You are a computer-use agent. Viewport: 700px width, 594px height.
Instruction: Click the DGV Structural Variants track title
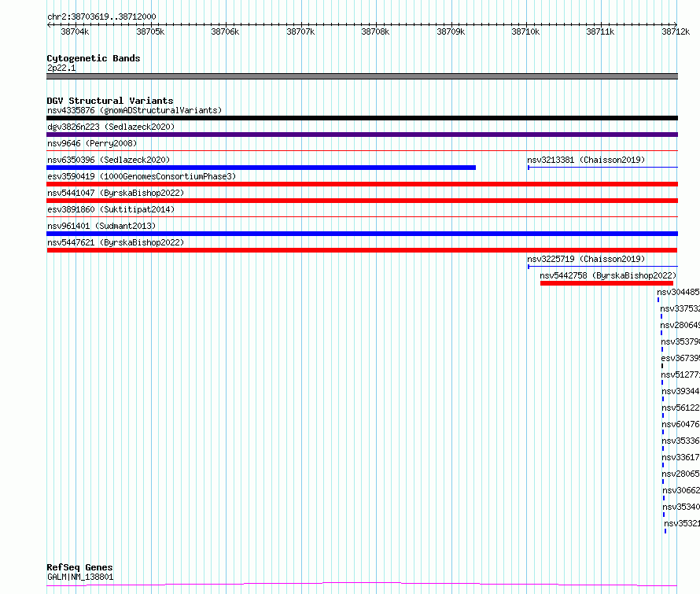pyautogui.click(x=110, y=101)
